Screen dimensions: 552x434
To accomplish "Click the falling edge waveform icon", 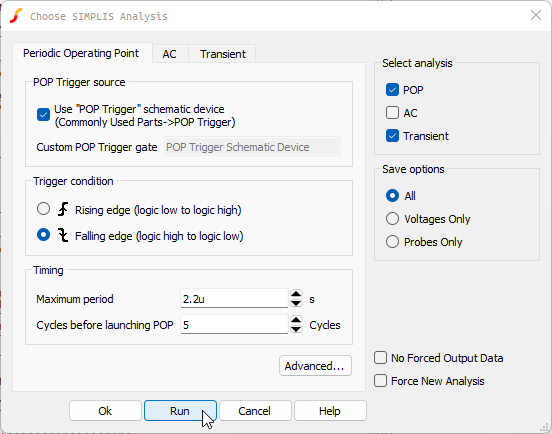I will [63, 235].
